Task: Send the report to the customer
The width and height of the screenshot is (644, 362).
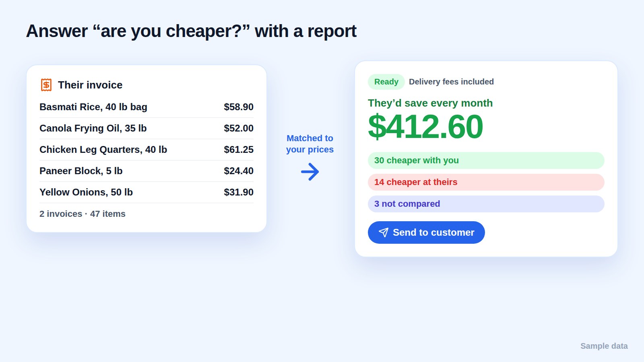Action: coord(426,232)
